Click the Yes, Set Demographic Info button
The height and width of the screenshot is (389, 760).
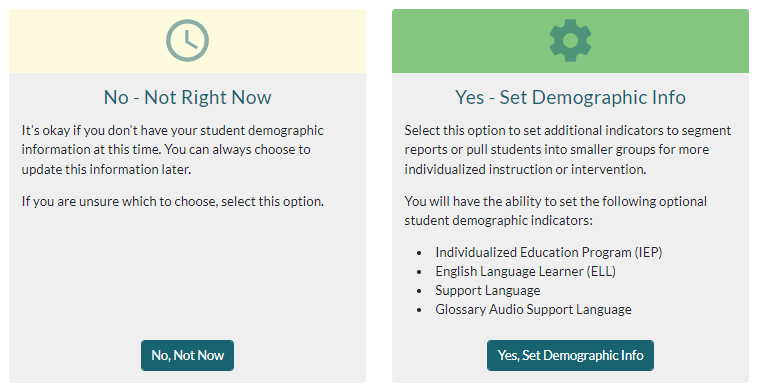click(x=570, y=356)
